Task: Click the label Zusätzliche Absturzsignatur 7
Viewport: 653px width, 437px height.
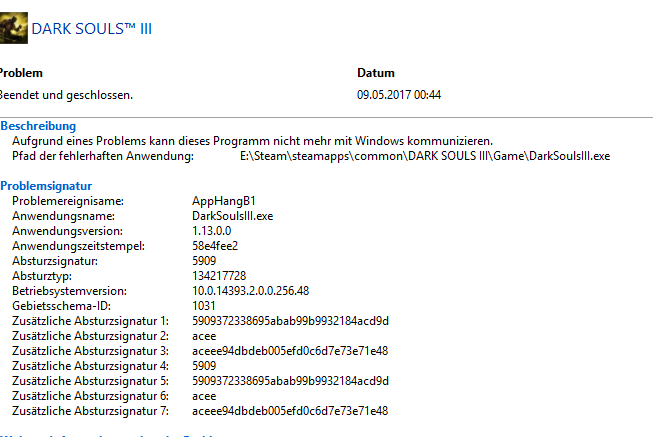Action: [90, 411]
